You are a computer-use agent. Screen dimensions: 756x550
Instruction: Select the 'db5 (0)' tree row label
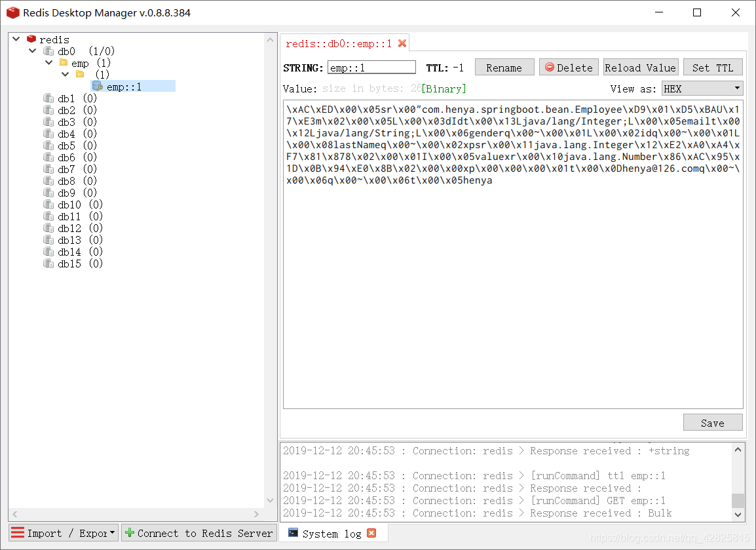click(x=77, y=146)
